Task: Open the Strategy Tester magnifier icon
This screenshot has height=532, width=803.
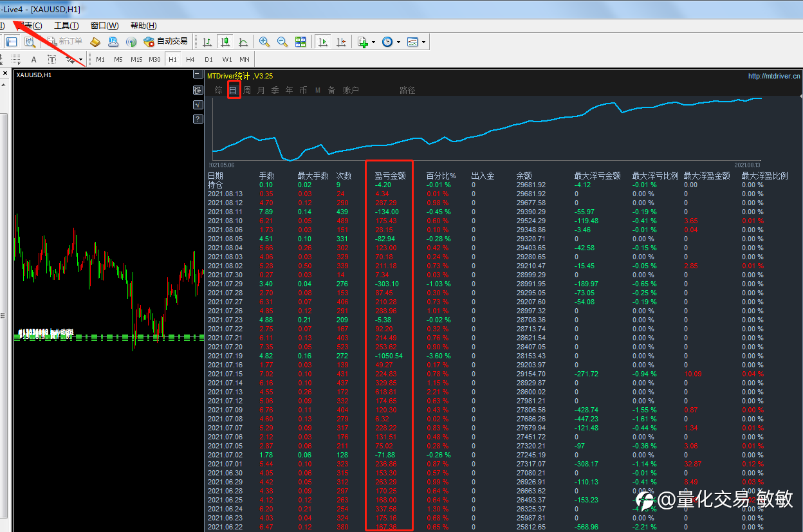Action: (30, 42)
